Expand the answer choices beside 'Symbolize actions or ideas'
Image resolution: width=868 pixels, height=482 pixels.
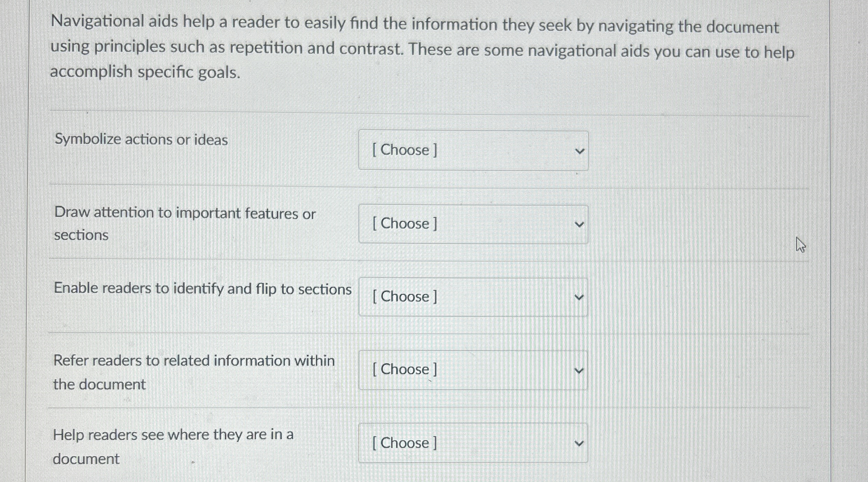(473, 151)
